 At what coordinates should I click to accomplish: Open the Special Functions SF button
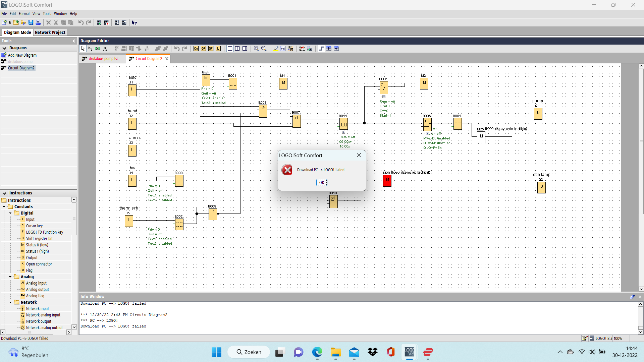211,49
